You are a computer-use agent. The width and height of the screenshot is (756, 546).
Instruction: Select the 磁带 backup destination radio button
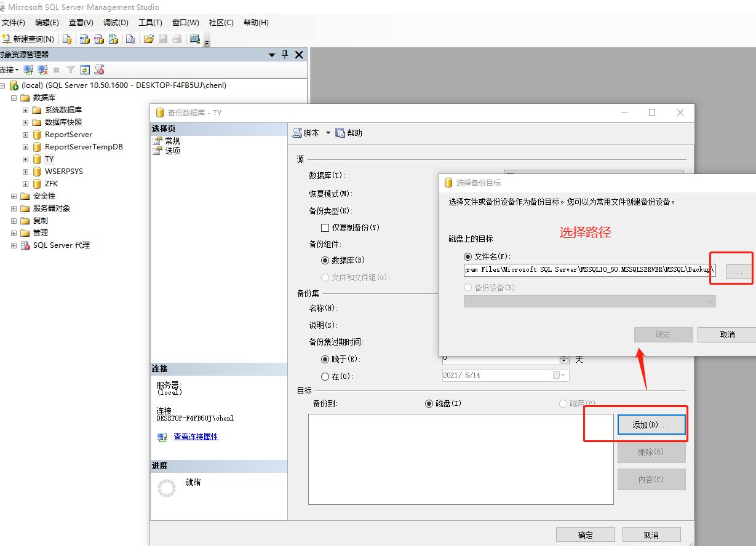[x=563, y=403]
